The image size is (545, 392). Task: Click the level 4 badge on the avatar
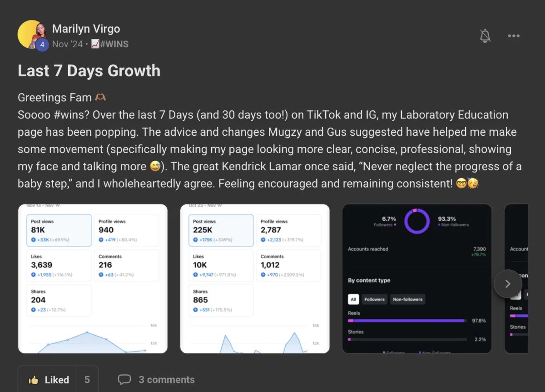[42, 45]
